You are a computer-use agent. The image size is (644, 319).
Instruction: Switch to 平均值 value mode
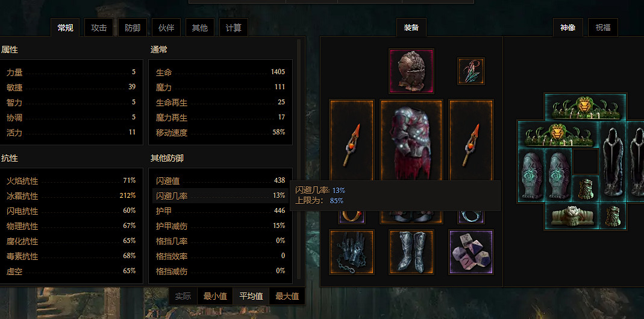251,296
